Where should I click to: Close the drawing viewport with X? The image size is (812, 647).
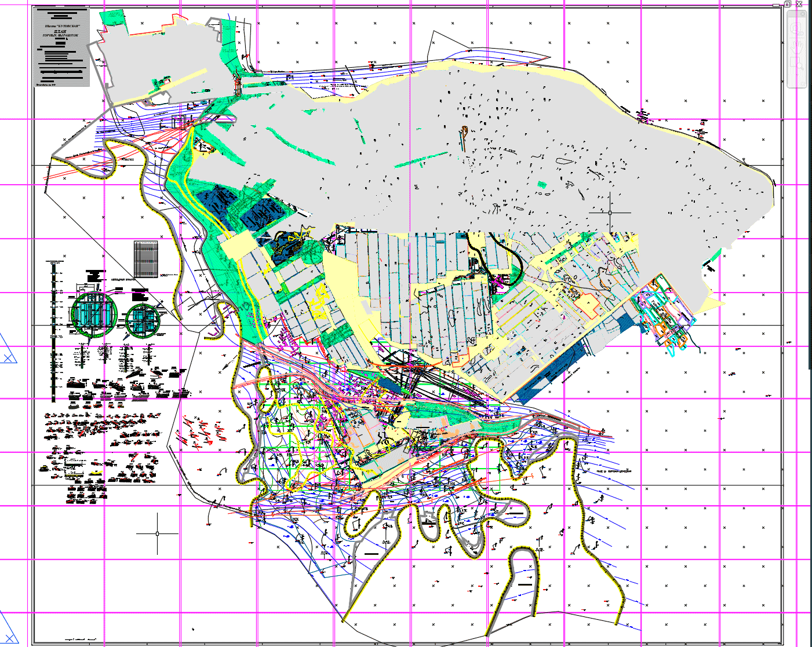point(799,4)
